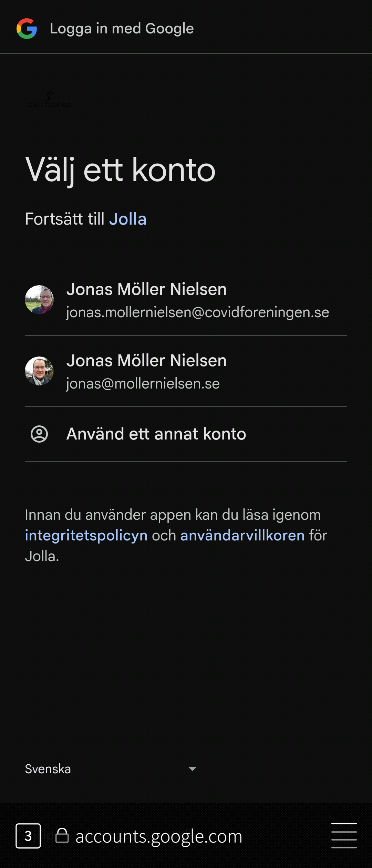Click the person icon for another account
372x868 pixels.
click(39, 434)
